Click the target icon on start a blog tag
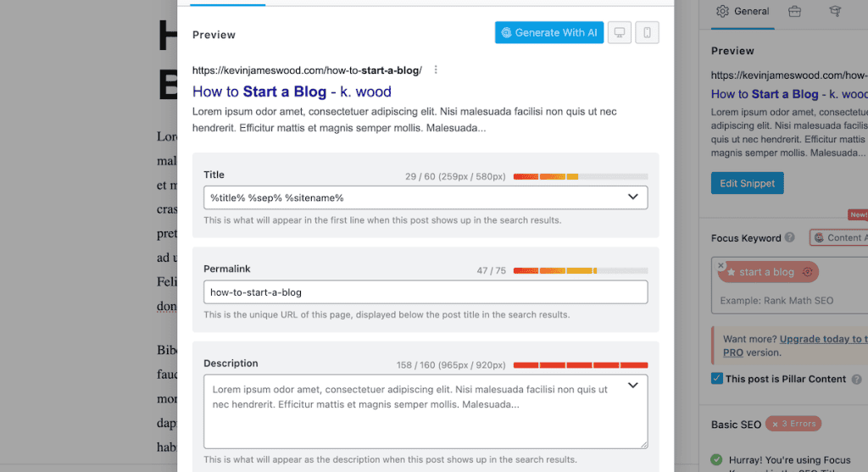Viewport: 868px width, 472px height. coord(808,272)
